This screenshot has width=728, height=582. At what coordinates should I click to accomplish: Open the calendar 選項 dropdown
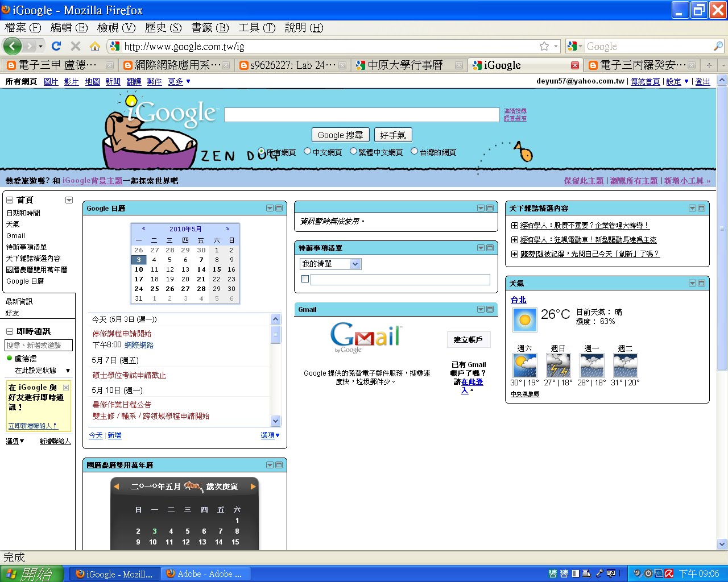[x=270, y=435]
